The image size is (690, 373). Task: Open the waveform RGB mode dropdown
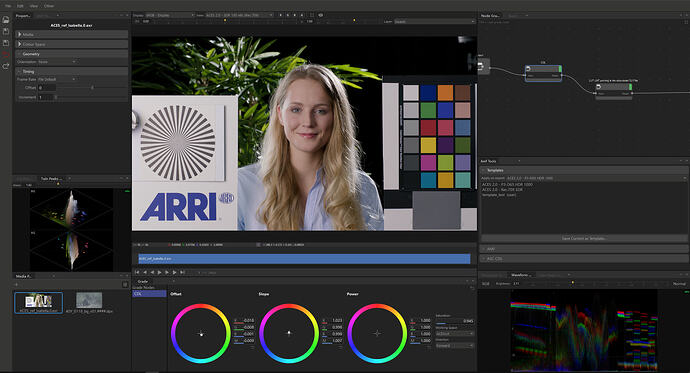pyautogui.click(x=486, y=284)
